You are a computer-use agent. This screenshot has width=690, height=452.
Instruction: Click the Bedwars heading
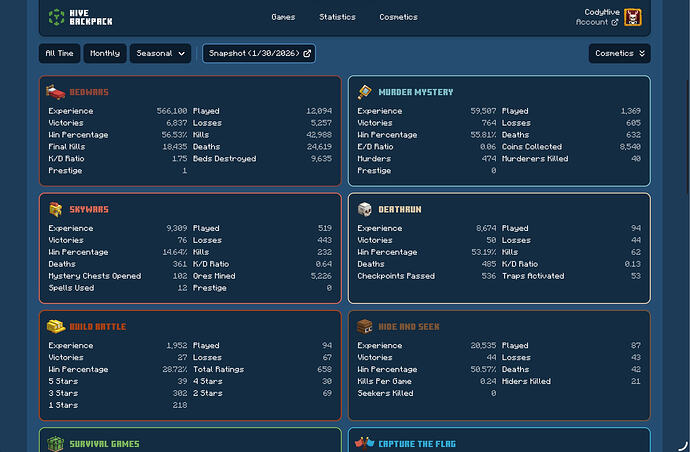89,92
